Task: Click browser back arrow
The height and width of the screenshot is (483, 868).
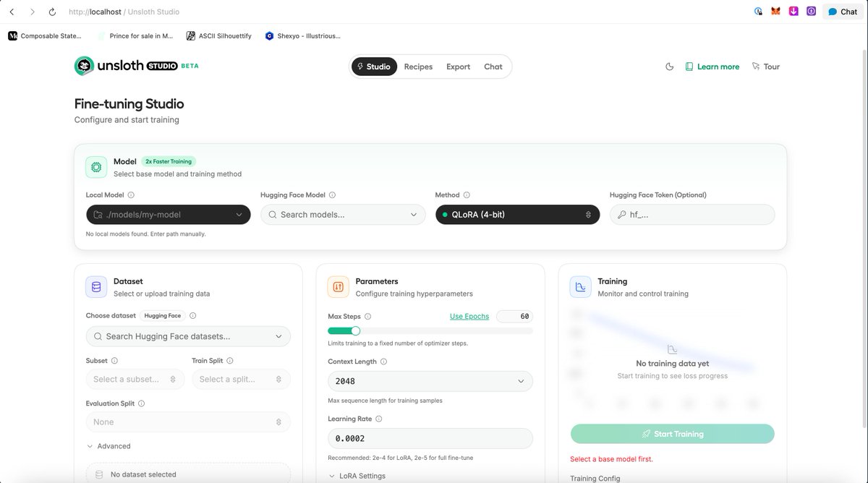Action: 12,12
